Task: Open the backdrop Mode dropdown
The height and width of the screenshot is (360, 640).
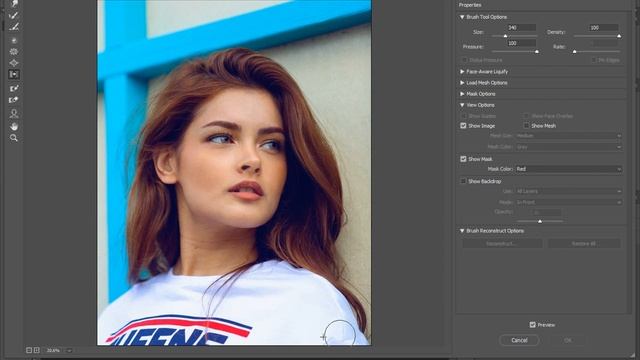Action: (x=569, y=202)
